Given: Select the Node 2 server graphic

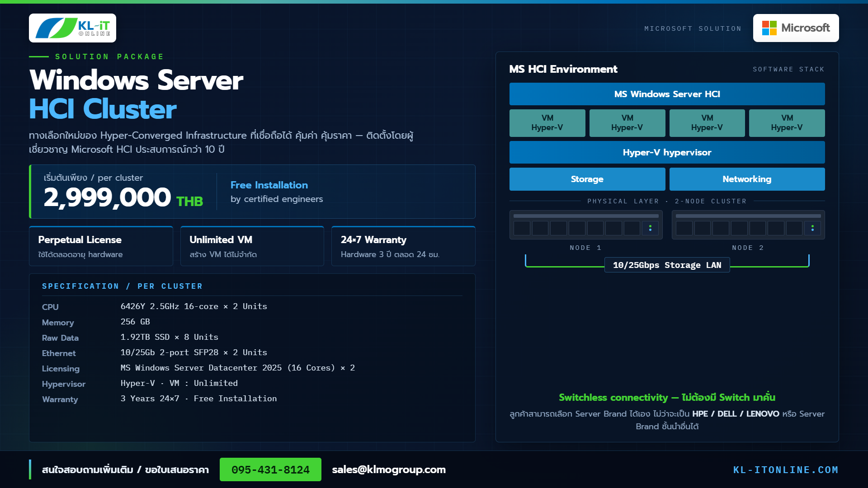Looking at the screenshot, I should click(748, 225).
